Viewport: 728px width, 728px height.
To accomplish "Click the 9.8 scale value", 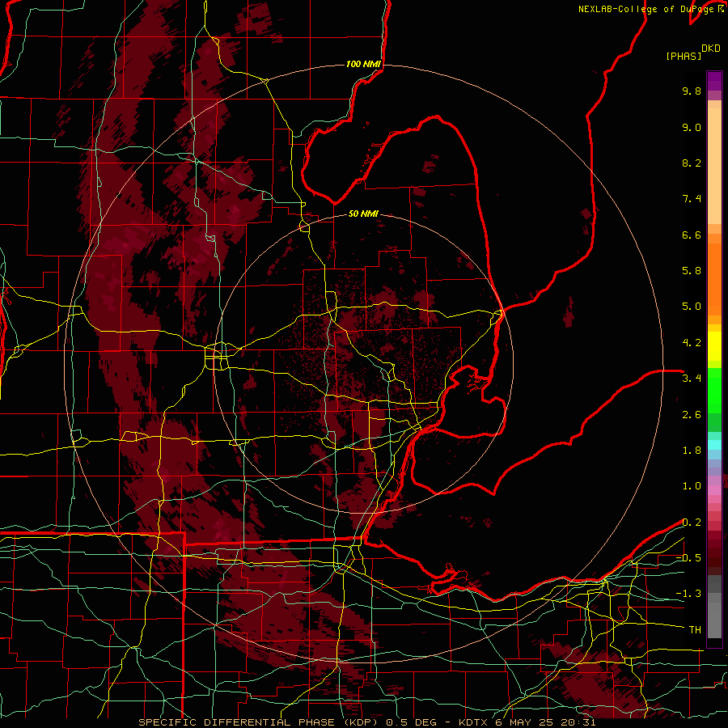I will (692, 91).
